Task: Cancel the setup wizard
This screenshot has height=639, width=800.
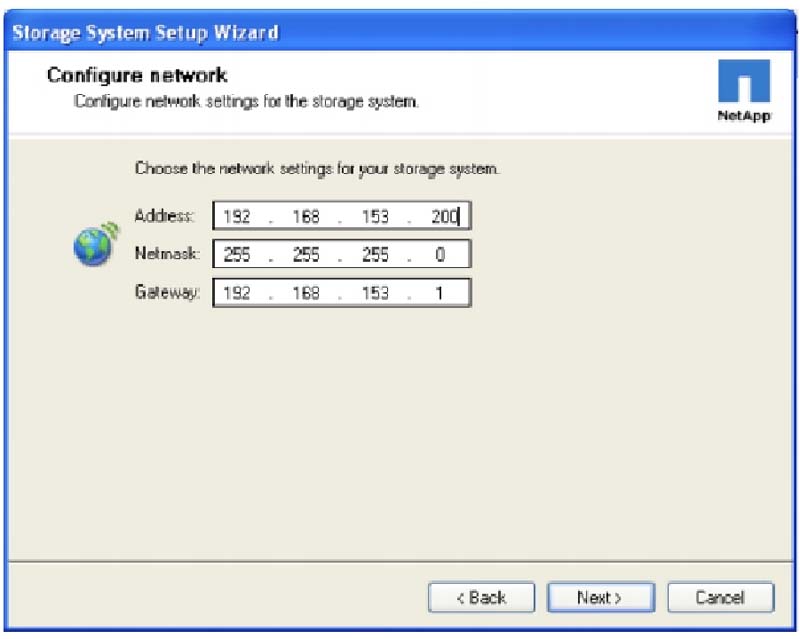Action: [x=720, y=597]
